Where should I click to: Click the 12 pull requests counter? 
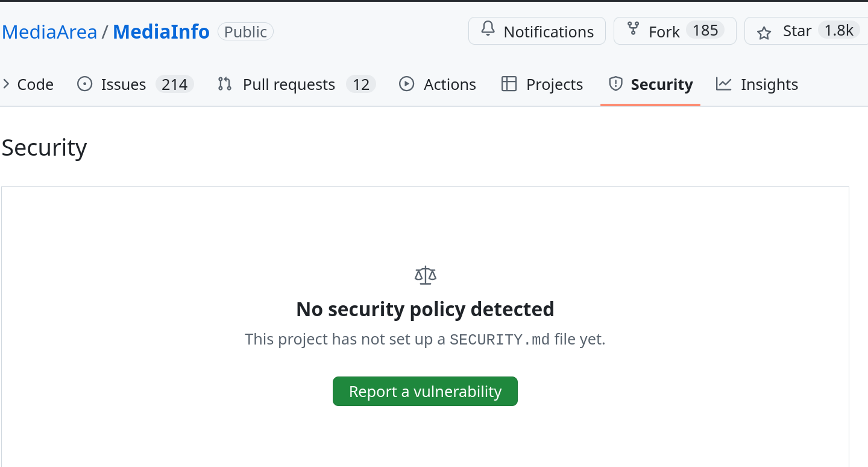[360, 84]
